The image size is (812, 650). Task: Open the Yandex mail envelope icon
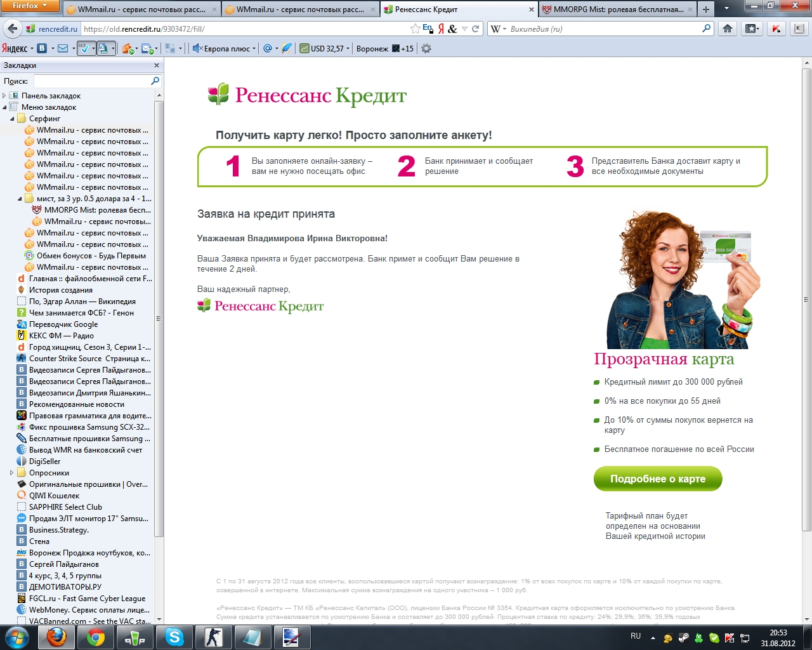[x=62, y=48]
